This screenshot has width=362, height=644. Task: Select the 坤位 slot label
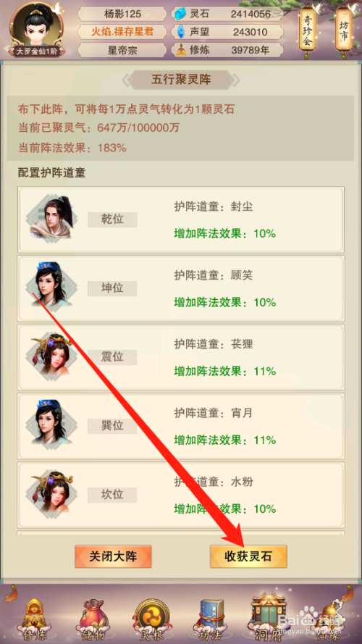pyautogui.click(x=112, y=288)
